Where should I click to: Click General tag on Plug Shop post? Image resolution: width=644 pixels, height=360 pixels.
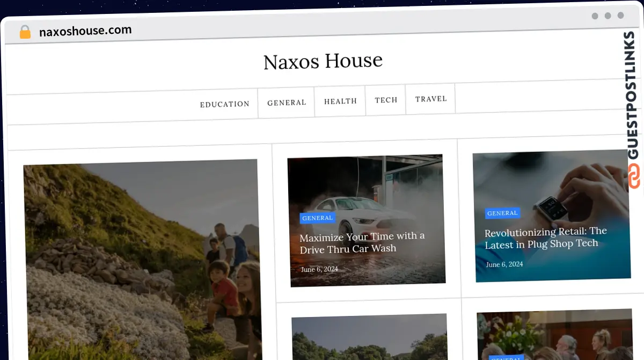tap(502, 213)
